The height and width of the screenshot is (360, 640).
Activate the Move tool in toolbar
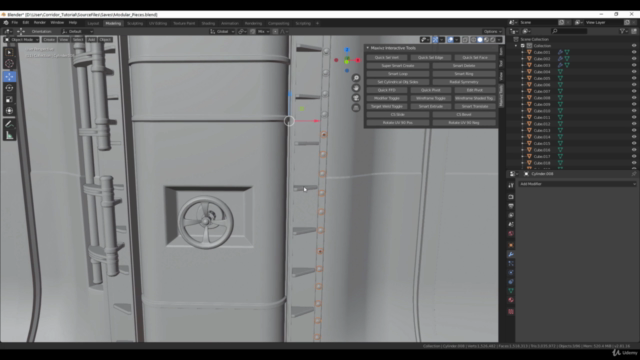[9, 76]
